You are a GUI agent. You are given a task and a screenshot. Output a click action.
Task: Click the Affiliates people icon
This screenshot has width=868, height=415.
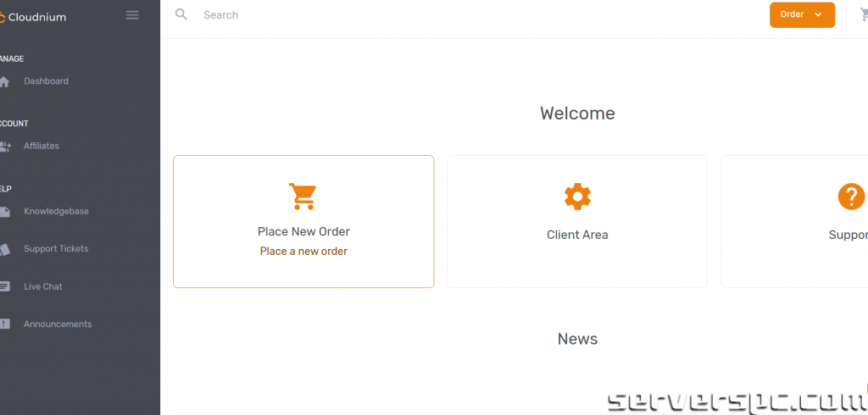coord(5,147)
